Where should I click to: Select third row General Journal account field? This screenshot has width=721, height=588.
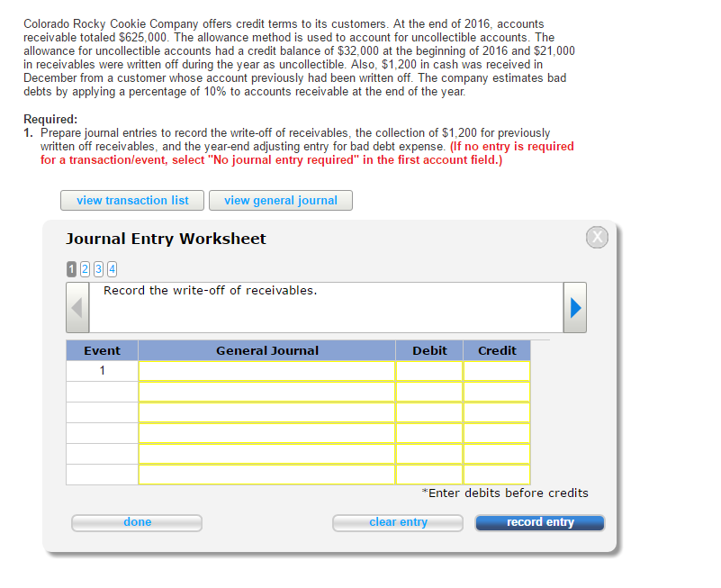click(x=266, y=412)
